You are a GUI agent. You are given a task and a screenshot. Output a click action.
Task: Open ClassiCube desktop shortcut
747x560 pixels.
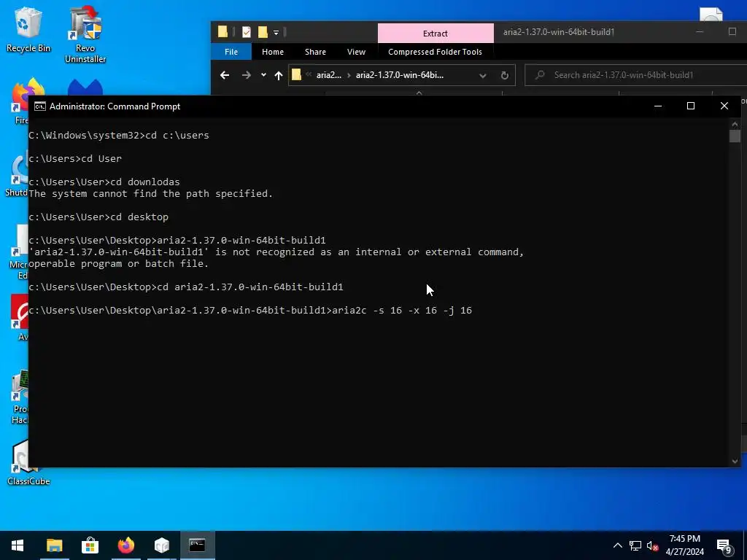tap(28, 463)
